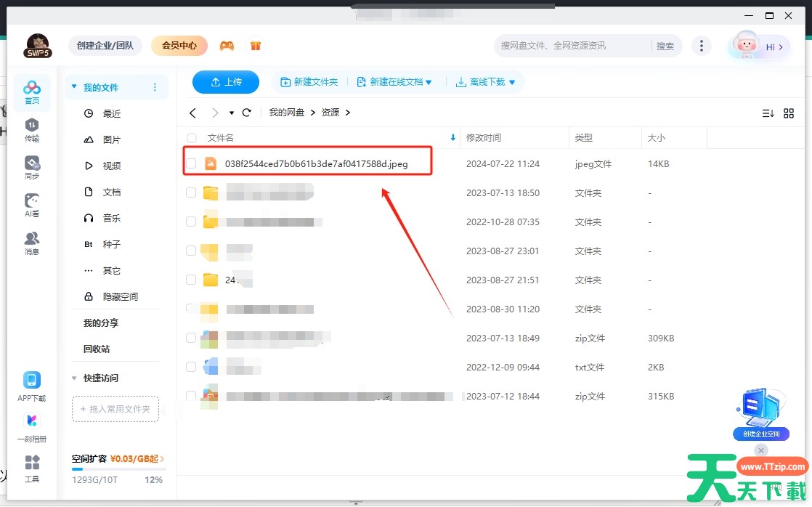The image size is (812, 507).
Task: Open 回收站 in the sidebar
Action: [x=96, y=349]
